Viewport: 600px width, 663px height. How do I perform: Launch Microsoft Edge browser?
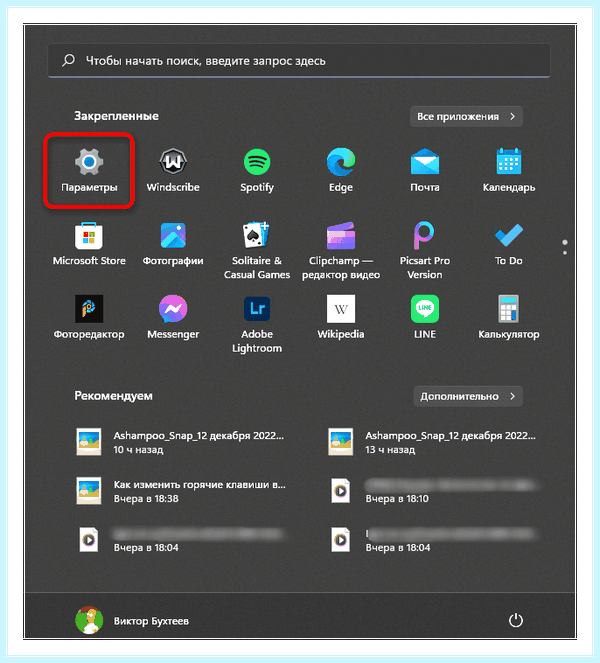click(341, 170)
